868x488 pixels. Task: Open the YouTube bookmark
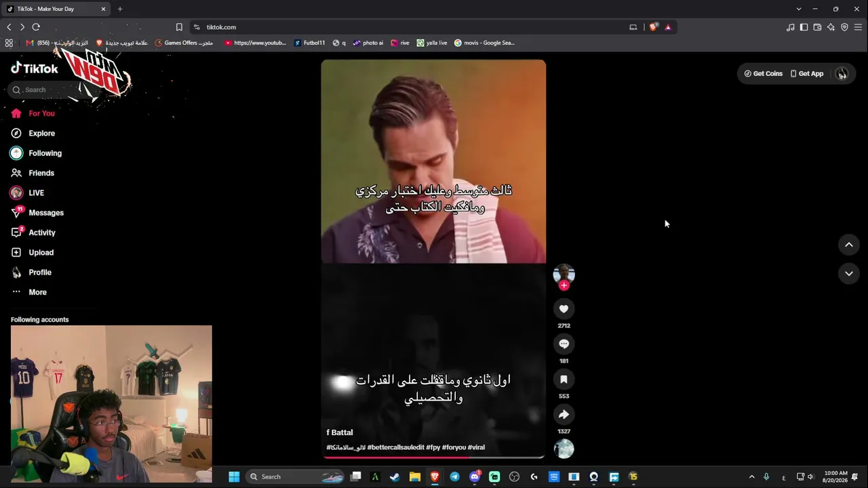coord(255,43)
